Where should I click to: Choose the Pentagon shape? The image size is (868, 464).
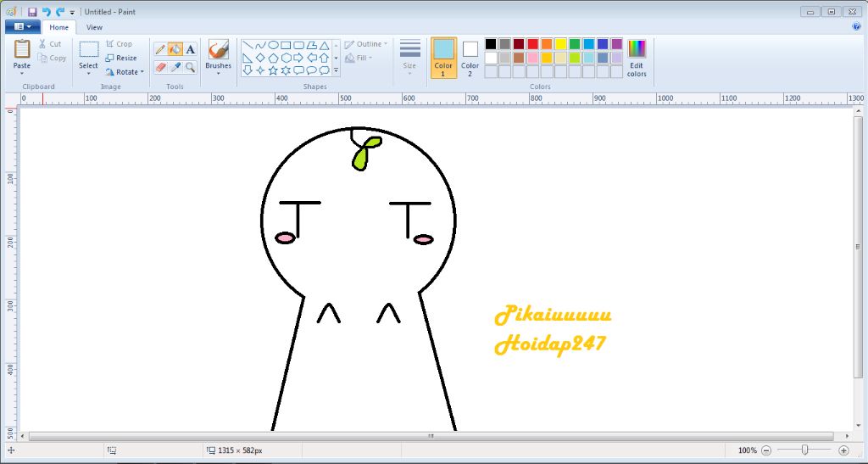pos(274,58)
